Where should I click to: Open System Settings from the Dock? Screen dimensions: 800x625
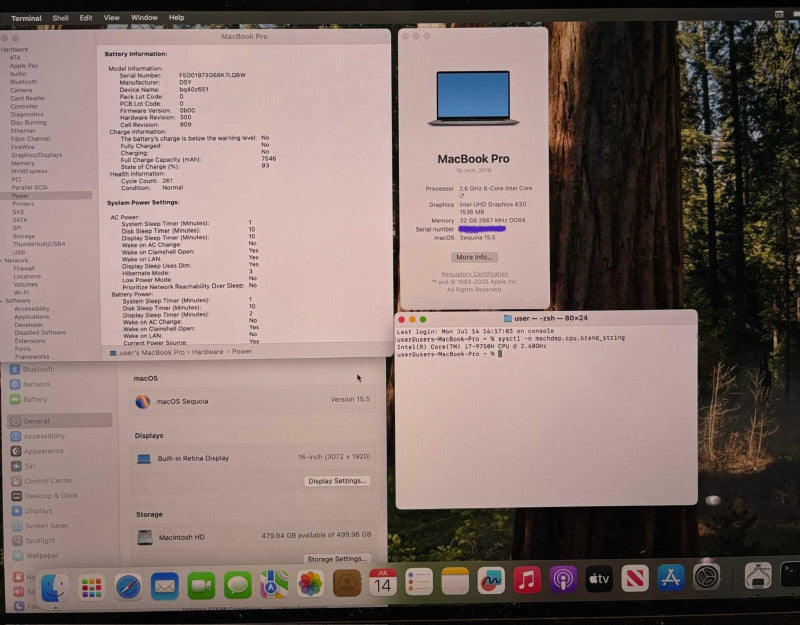pyautogui.click(x=707, y=577)
